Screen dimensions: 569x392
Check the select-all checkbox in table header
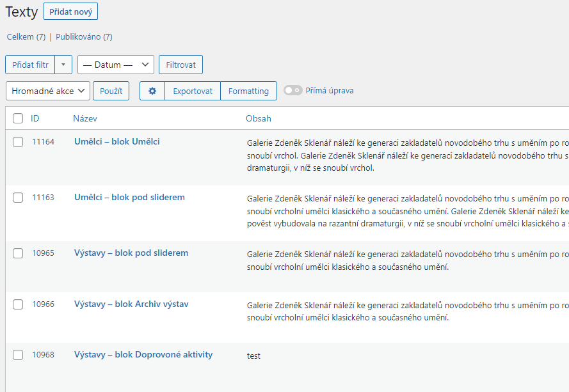point(18,118)
